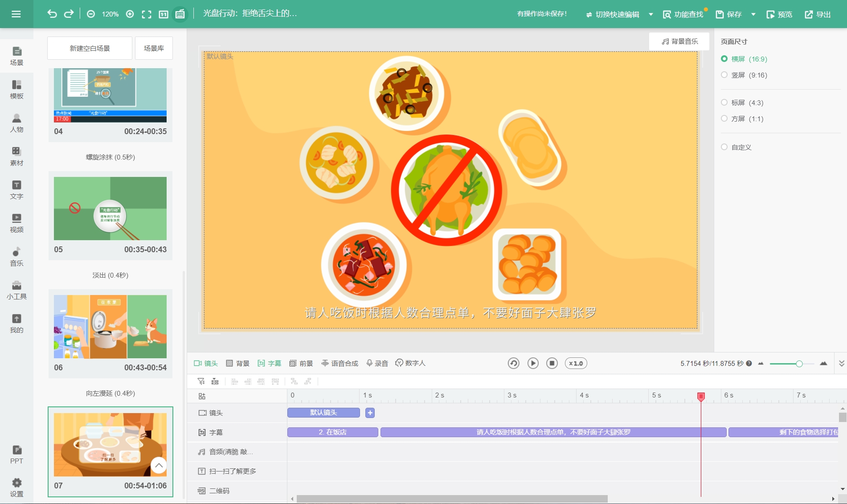The image size is (847, 504).
Task: Click 切换快速编辑 button
Action: tap(613, 15)
